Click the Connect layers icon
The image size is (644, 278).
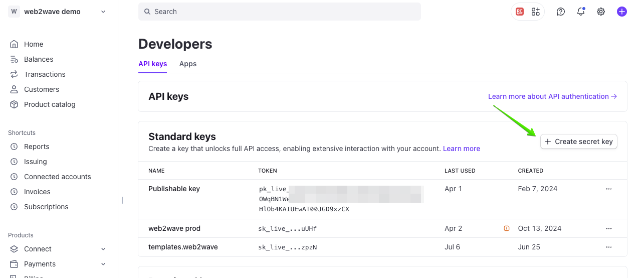pyautogui.click(x=14, y=249)
